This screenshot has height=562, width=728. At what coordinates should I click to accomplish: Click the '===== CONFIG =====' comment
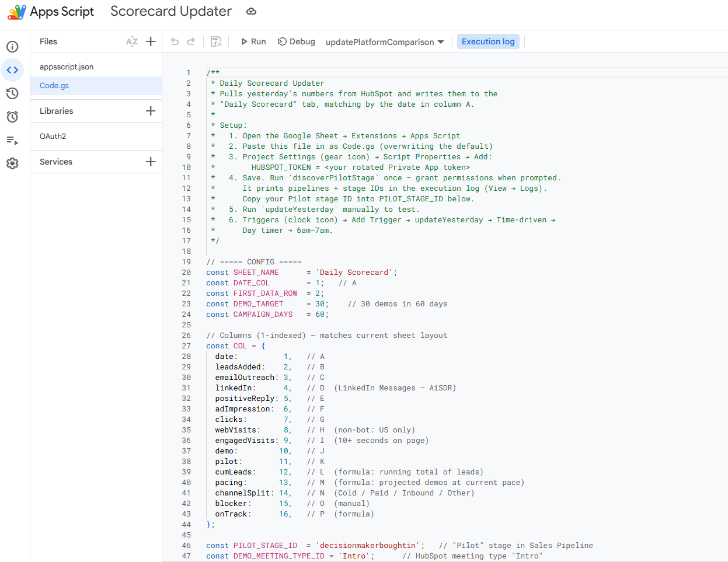[x=254, y=262]
